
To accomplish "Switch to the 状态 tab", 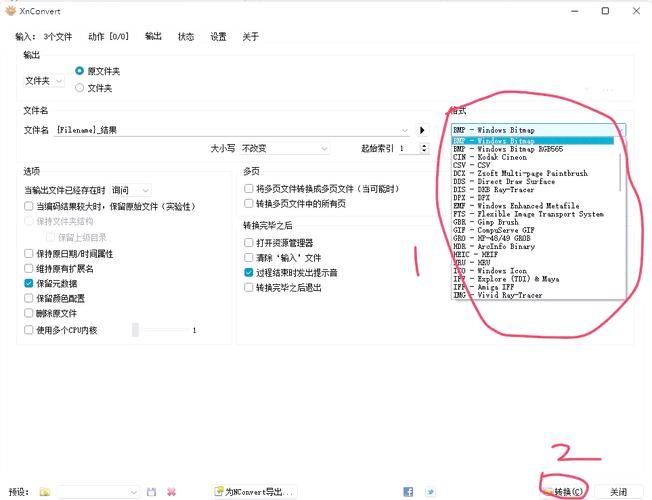I will click(185, 37).
